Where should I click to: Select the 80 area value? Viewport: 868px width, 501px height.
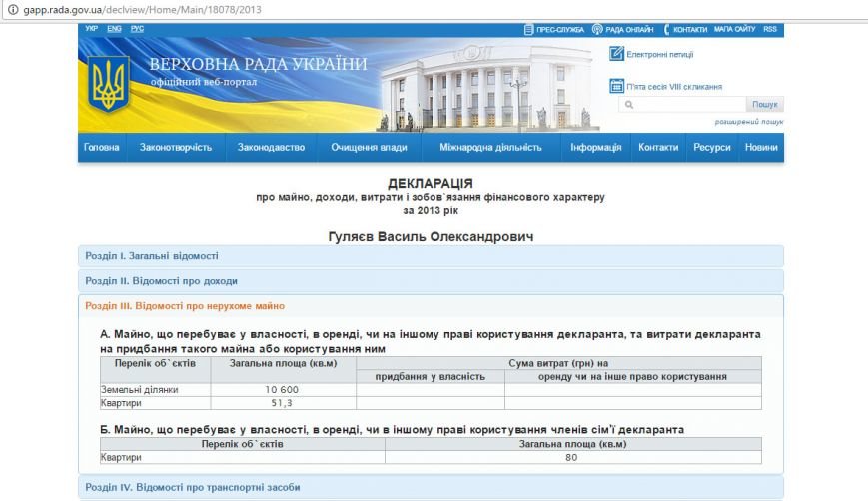pos(571,457)
